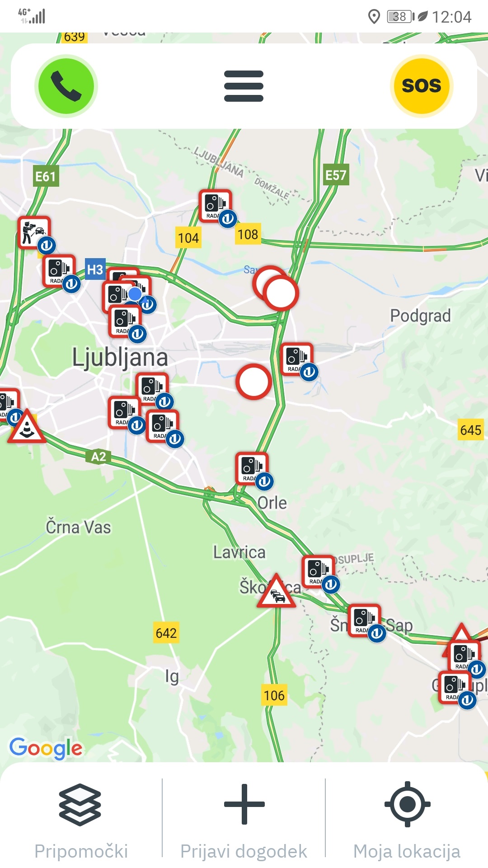Open radar marker between routes 104 and 108
Screen dimensions: 488x868
217,208
